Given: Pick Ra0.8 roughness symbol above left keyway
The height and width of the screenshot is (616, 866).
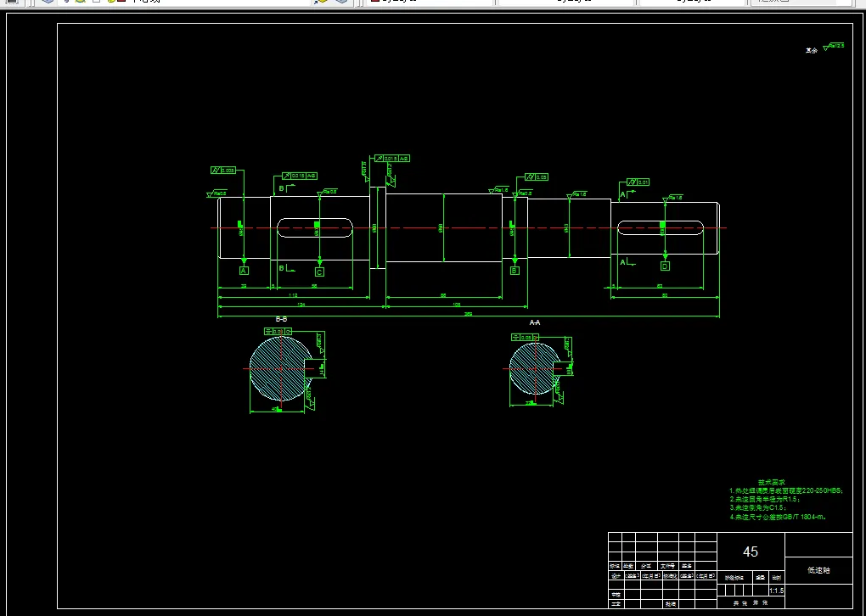Looking at the screenshot, I should point(327,192).
